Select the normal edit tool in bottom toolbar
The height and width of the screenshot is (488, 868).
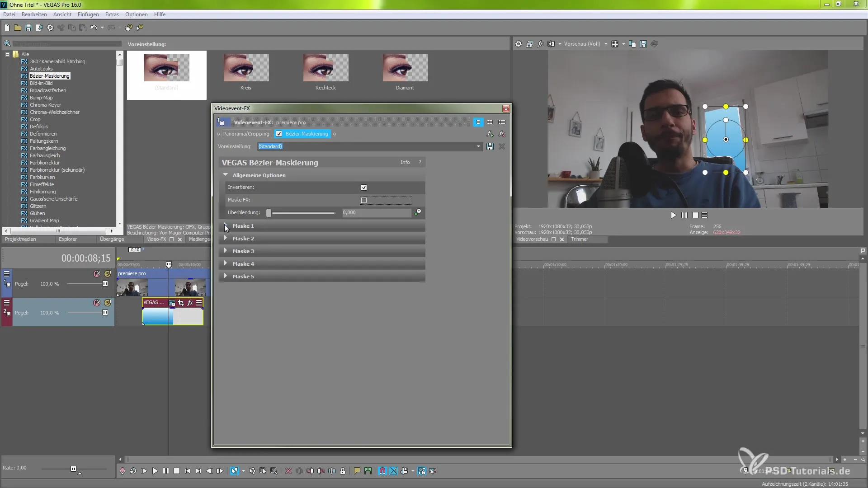[x=234, y=471]
